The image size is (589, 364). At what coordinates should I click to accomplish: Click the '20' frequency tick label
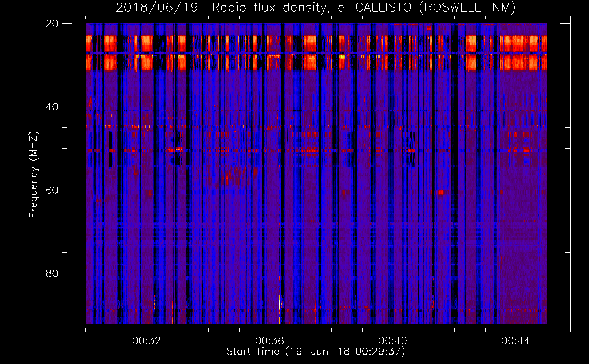point(52,24)
